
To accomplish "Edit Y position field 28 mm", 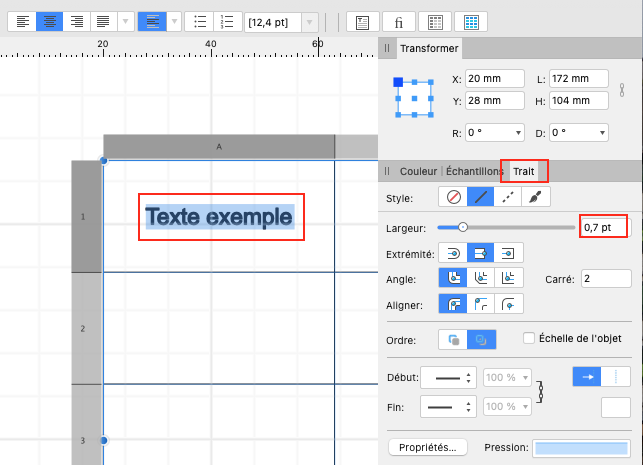I will click(495, 100).
